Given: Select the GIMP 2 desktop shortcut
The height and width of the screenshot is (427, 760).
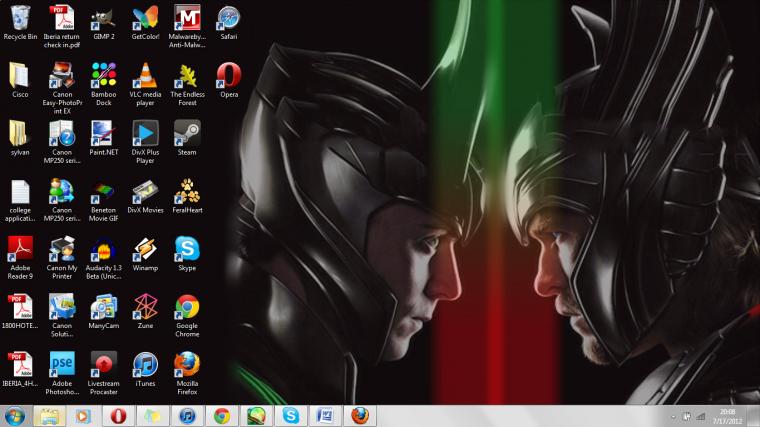Looking at the screenshot, I should (x=104, y=23).
